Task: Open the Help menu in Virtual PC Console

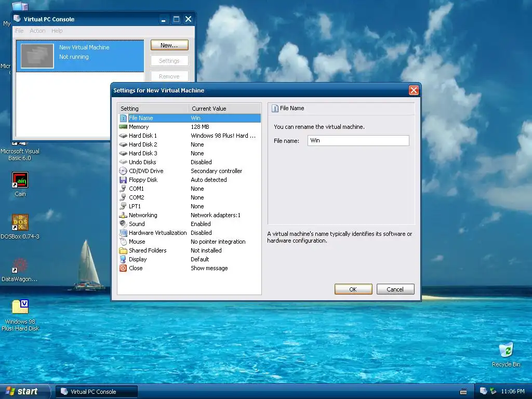Action: click(57, 31)
